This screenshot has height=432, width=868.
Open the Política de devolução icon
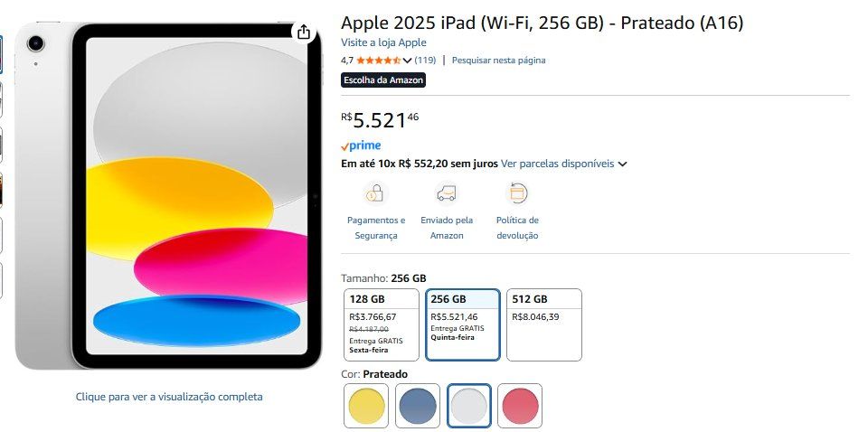click(x=517, y=193)
